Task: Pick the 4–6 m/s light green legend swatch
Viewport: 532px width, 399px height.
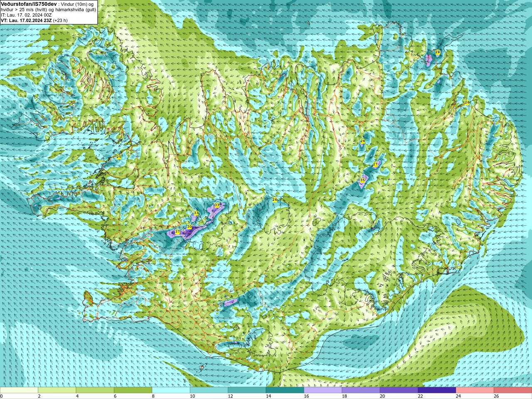Action: point(95,390)
